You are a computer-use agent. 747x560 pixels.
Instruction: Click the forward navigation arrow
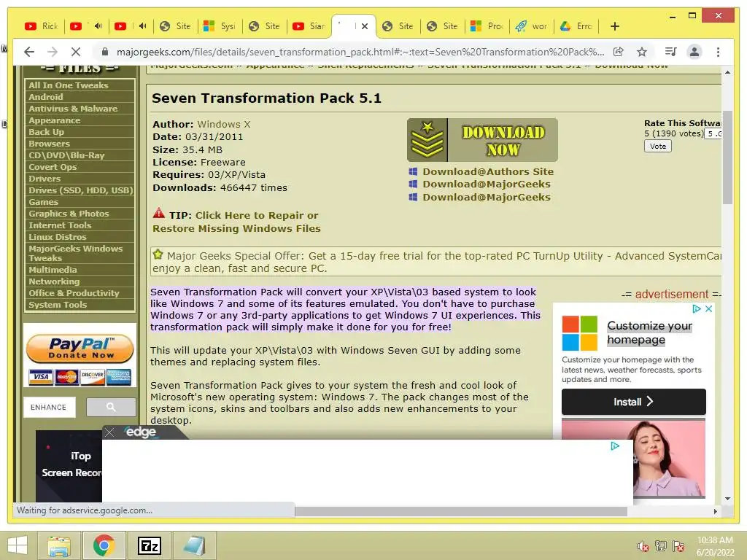(53, 52)
